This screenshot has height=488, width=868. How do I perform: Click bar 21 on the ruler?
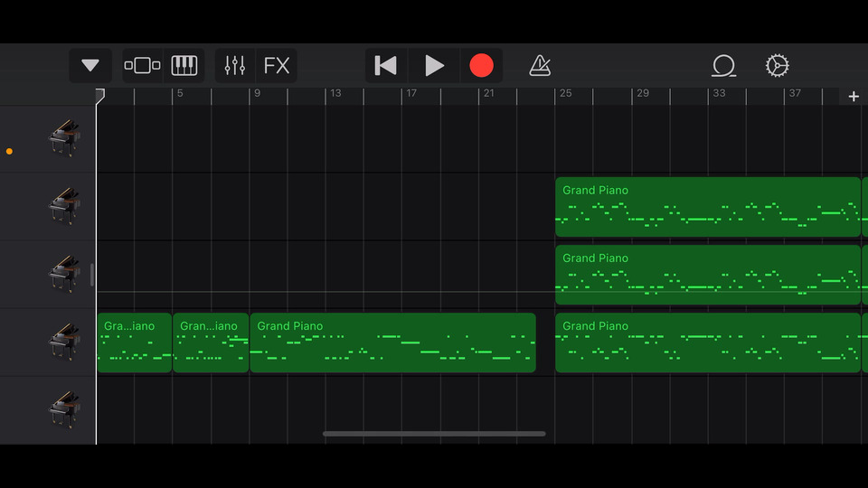pyautogui.click(x=489, y=93)
